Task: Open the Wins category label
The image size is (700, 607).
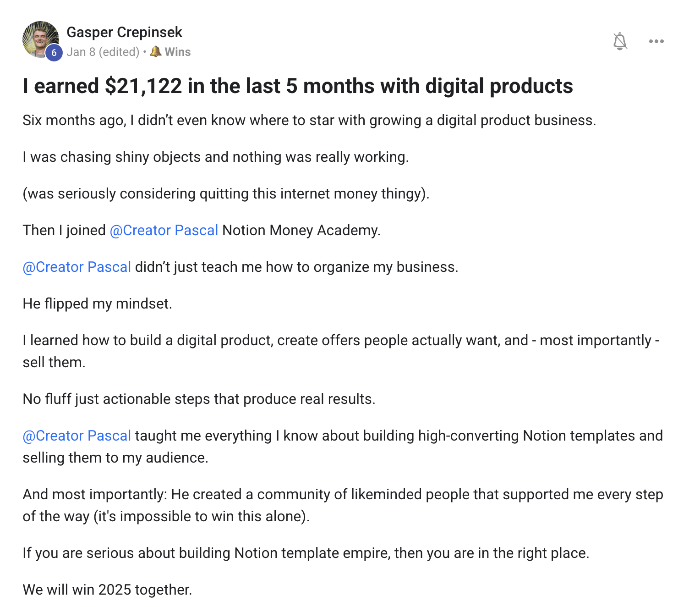Action: coord(178,52)
